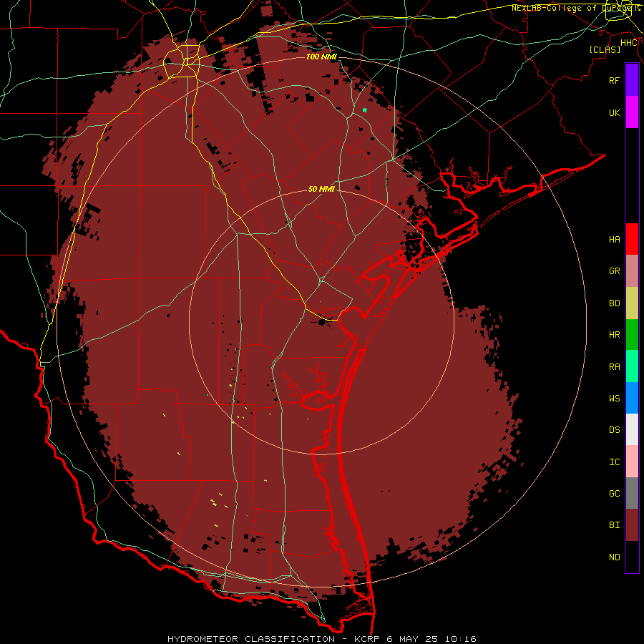
Task: Click the 'GR' legend label
Action: tap(614, 271)
